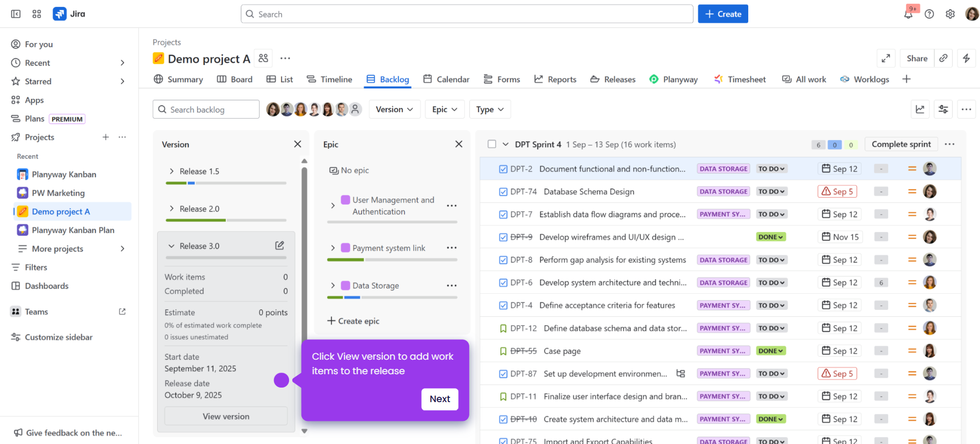Expand the Starred menu in sidebar
Viewport: 980px width, 444px height.
pyautogui.click(x=122, y=81)
